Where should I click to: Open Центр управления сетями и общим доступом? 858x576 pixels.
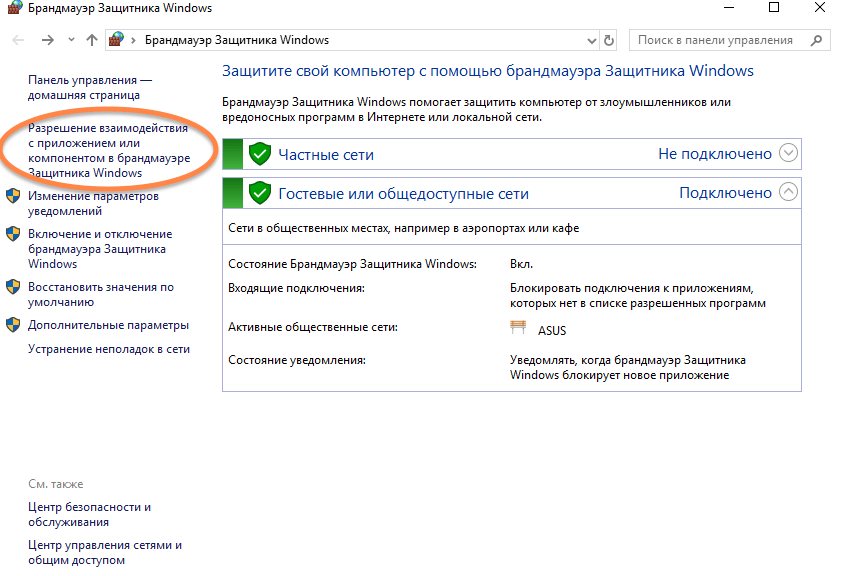(x=105, y=552)
